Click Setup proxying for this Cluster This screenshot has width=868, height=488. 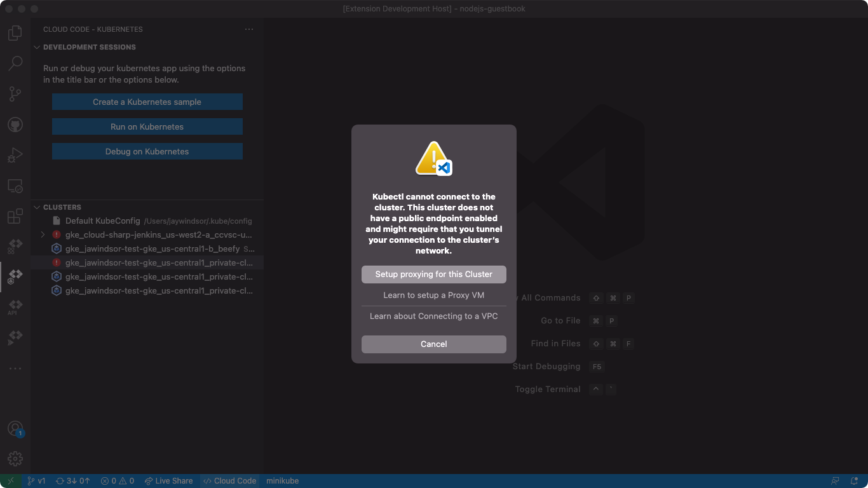pyautogui.click(x=434, y=274)
